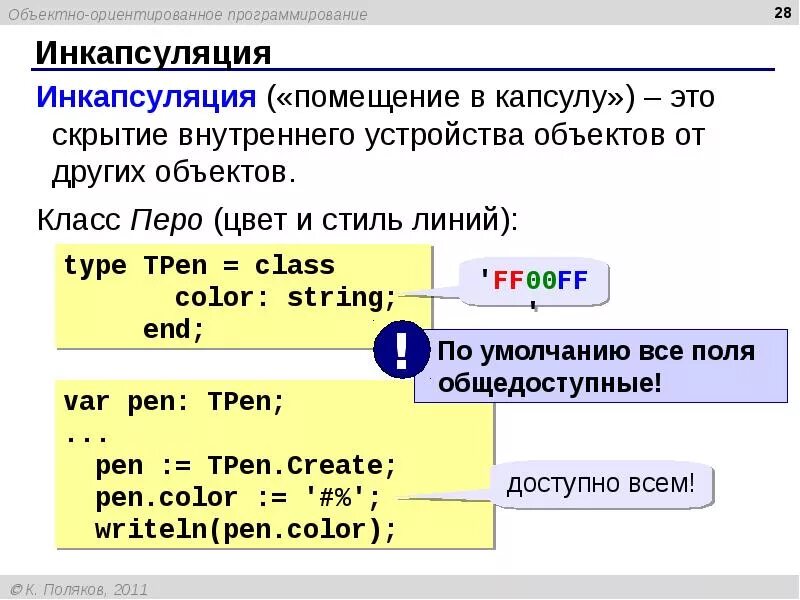
Task: Click the text "скрытие внутреннего устройства объектов от"
Action: 378,135
